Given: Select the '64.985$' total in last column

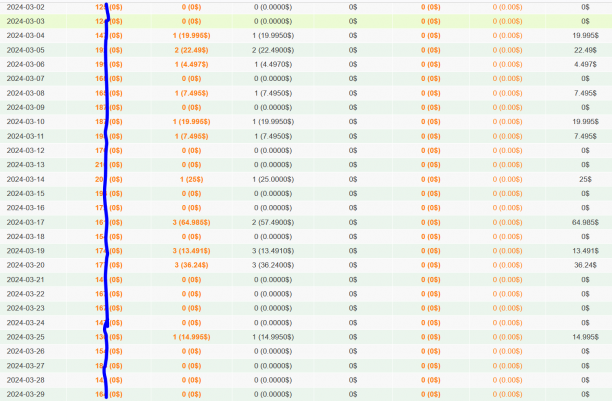Looking at the screenshot, I should point(585,222).
